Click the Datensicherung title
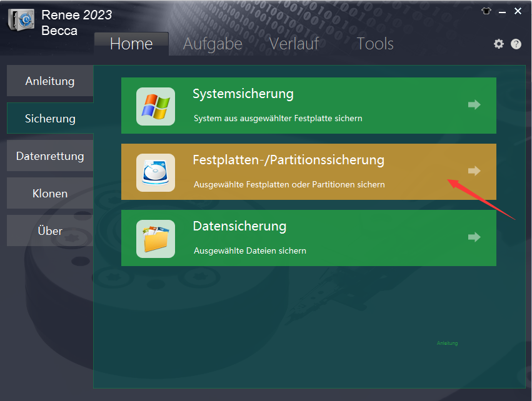Image resolution: width=532 pixels, height=401 pixels. [x=239, y=226]
